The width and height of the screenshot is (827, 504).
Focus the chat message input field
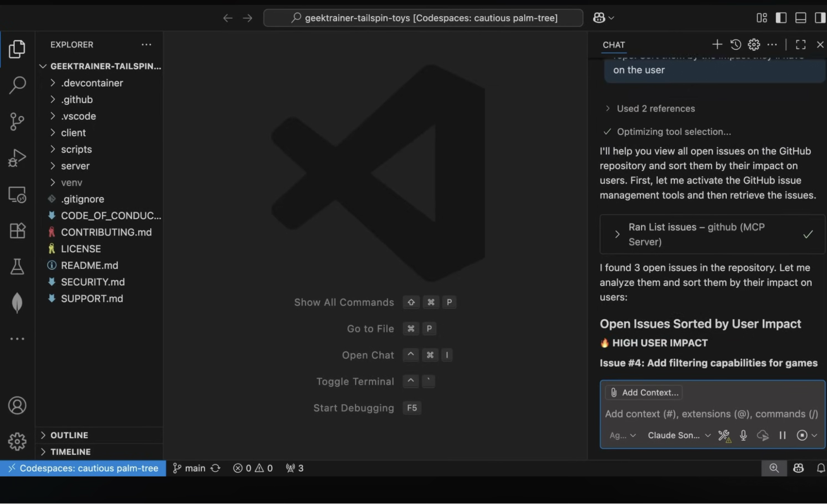711,414
